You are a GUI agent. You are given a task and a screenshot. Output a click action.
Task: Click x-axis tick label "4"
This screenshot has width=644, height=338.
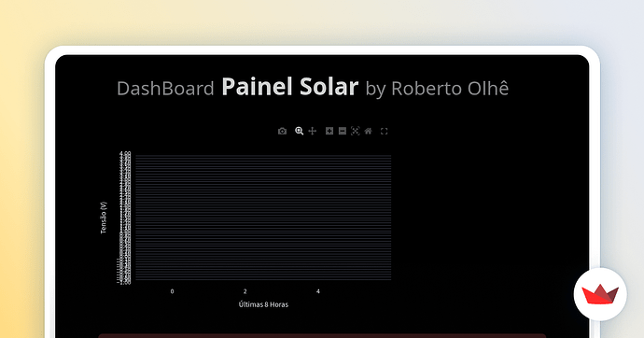click(318, 291)
